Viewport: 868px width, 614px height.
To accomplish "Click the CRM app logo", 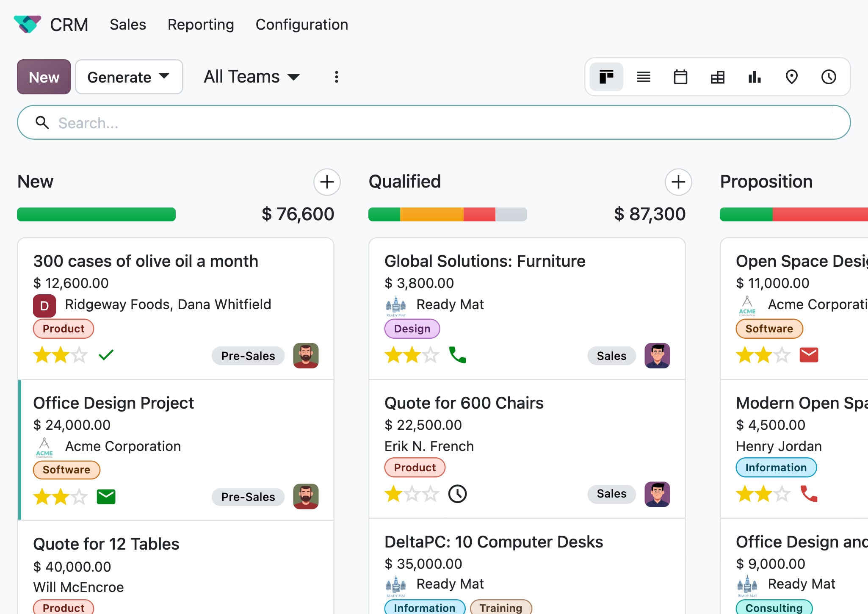I will click(28, 25).
